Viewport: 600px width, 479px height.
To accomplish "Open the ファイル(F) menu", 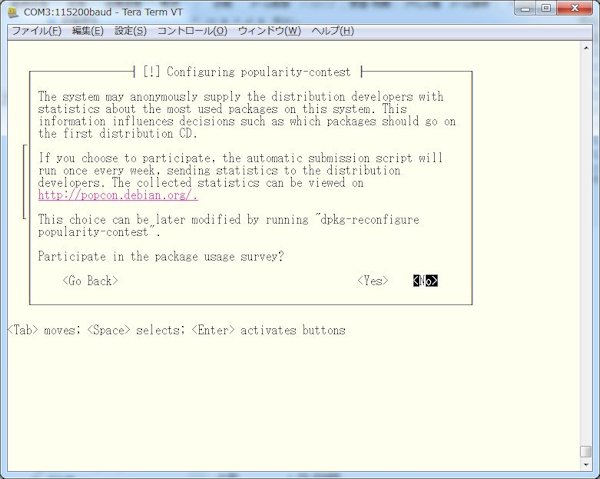I will click(36, 31).
